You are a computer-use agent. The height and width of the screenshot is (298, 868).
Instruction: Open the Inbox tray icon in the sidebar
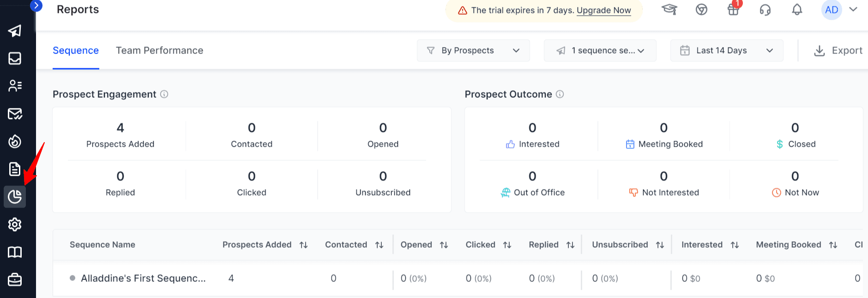click(x=15, y=59)
